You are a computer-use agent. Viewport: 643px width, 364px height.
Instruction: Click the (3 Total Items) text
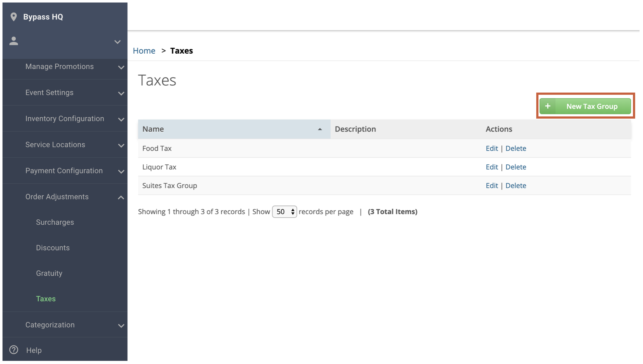tap(392, 212)
